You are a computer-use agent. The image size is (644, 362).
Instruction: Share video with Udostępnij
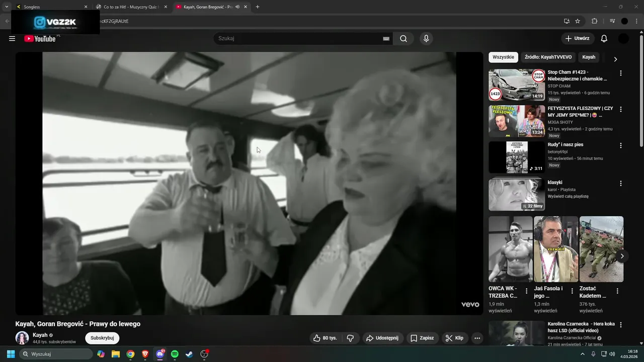click(382, 338)
